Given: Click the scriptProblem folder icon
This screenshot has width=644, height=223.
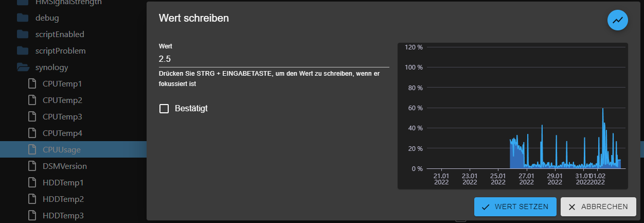Looking at the screenshot, I should click(x=22, y=51).
